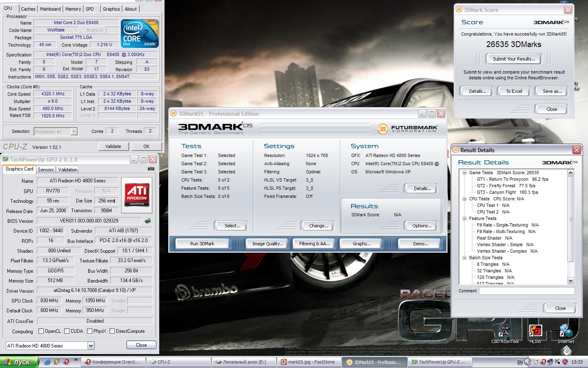
Task: Click Submit Your Results button
Action: tap(514, 59)
